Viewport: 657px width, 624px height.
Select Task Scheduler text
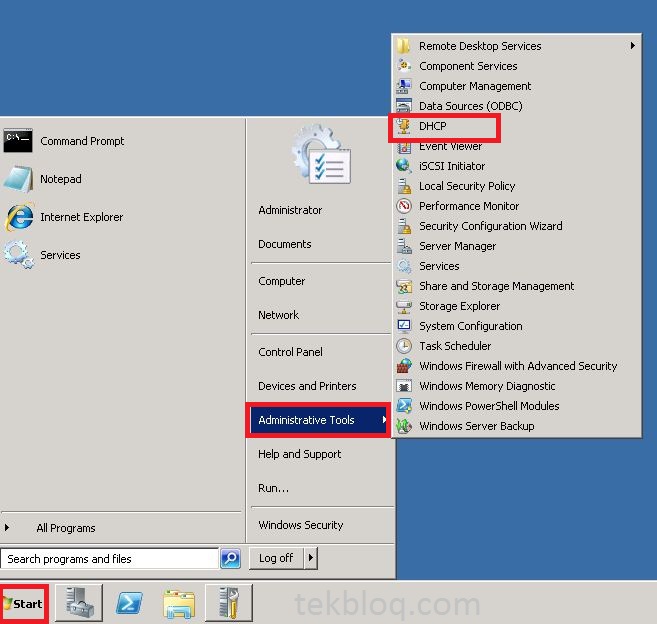455,346
